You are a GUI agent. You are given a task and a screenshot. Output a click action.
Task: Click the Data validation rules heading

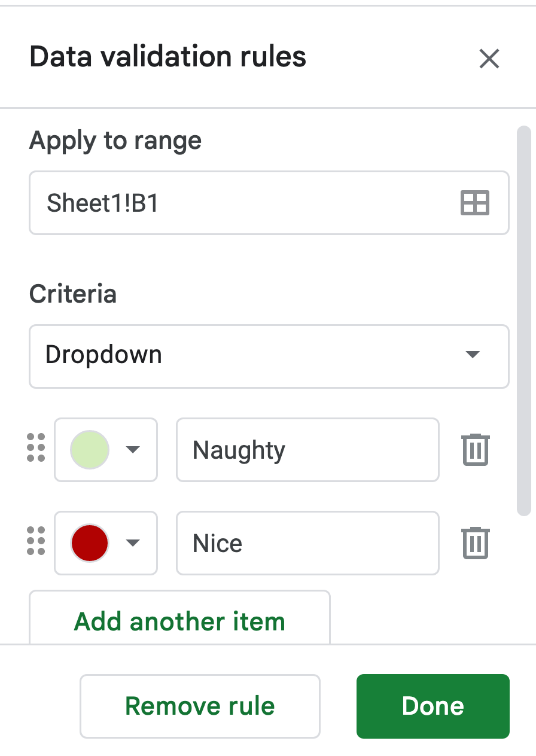(x=167, y=57)
